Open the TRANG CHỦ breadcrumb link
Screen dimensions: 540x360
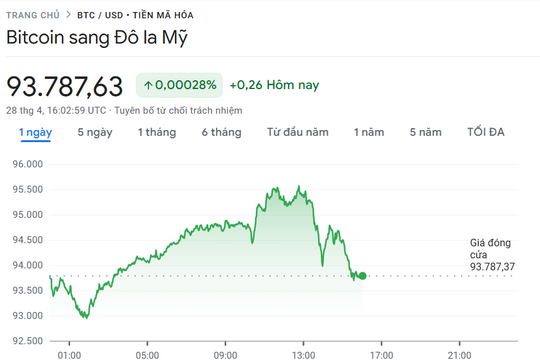click(33, 15)
